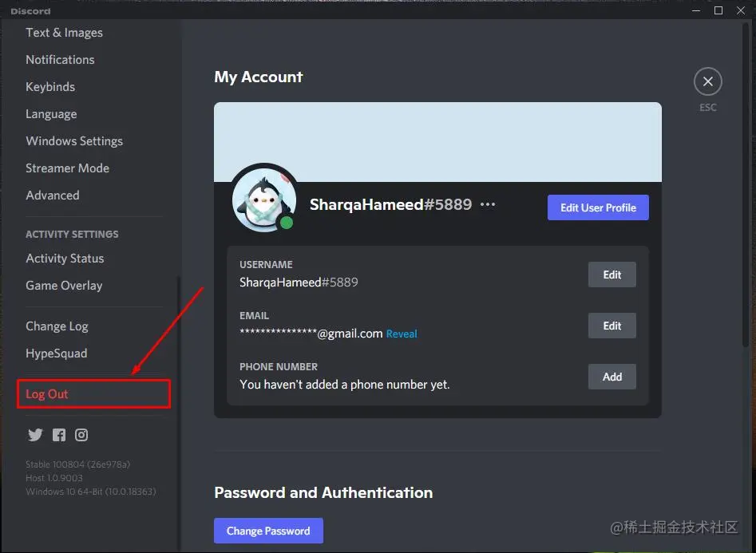The height and width of the screenshot is (553, 756).
Task: Maximize the Discord window
Action: [718, 10]
